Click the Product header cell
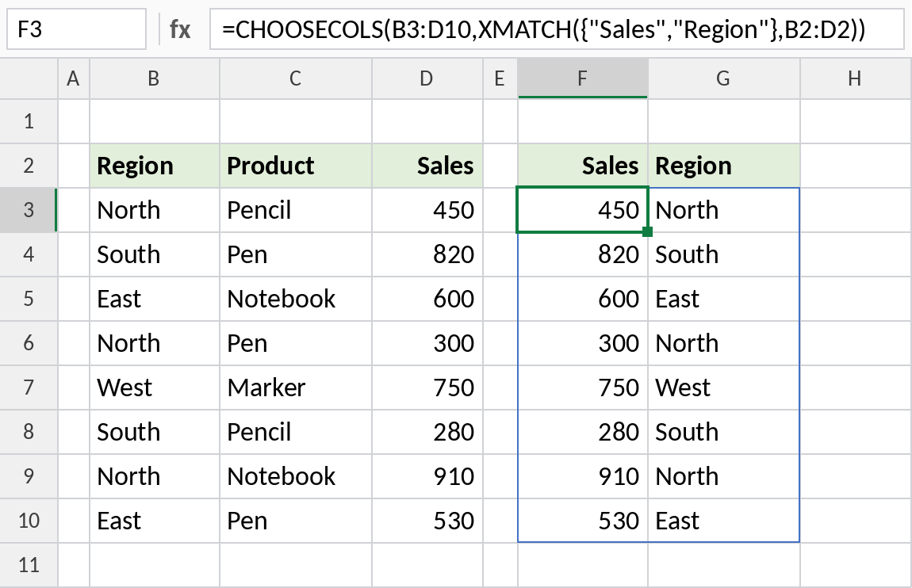The image size is (912, 588). click(x=296, y=166)
